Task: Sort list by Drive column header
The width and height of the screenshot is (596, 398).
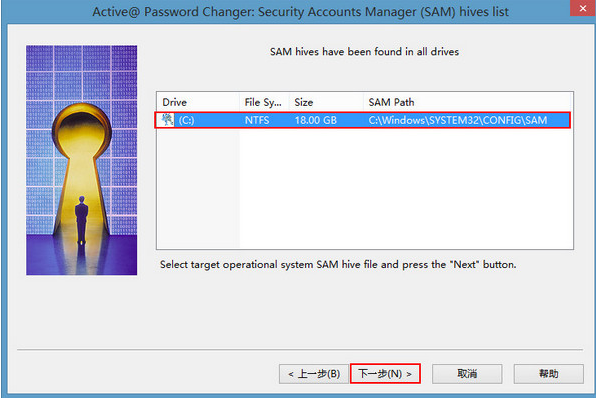Action: pos(198,102)
